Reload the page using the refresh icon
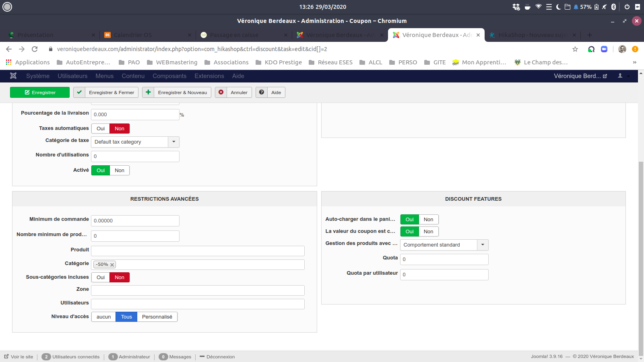This screenshot has height=362, width=644. (35, 49)
